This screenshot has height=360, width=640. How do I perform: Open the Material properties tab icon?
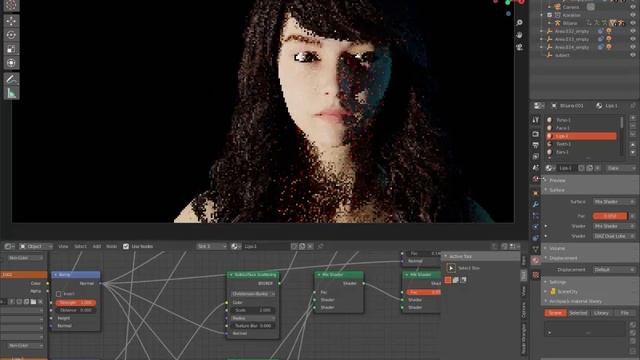coord(536,260)
